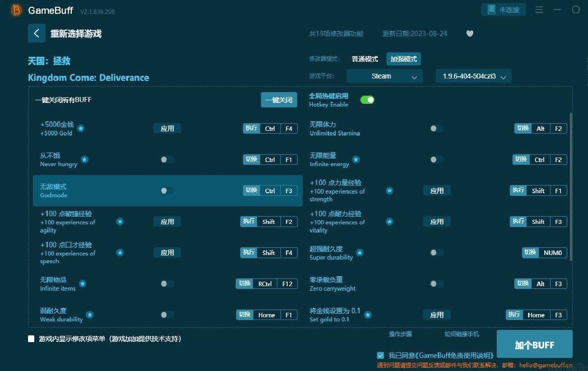Image resolution: width=588 pixels, height=371 pixels.
Task: Select 普通模式 normal mode tab
Action: point(365,59)
